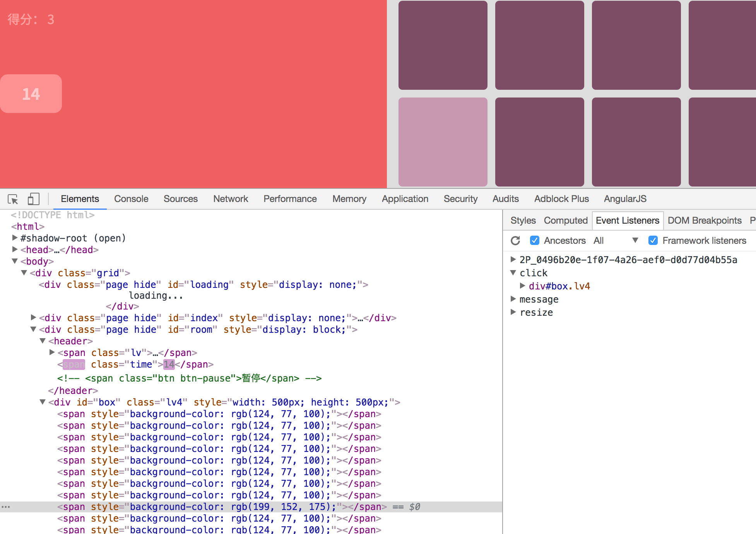This screenshot has height=534, width=756.
Task: Uncheck the Ancestors checkbox
Action: (535, 241)
